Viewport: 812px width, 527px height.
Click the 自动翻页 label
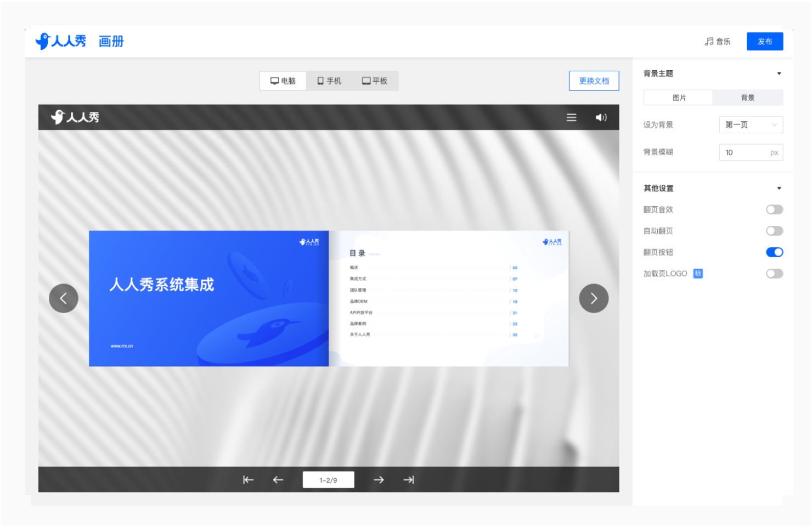(x=658, y=231)
